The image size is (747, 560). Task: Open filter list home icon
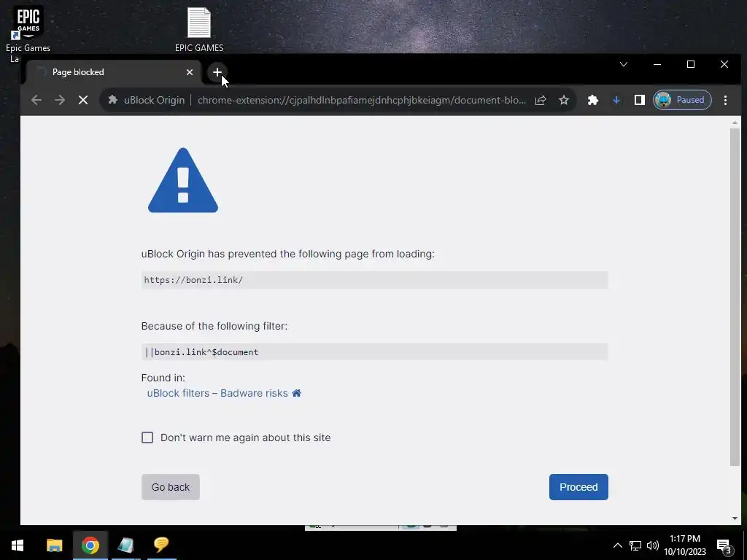296,393
